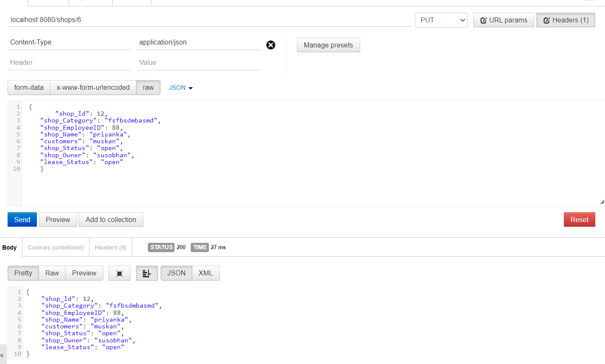Expand the Headers (5) response section
This screenshot has width=605, height=364.
coord(110,247)
